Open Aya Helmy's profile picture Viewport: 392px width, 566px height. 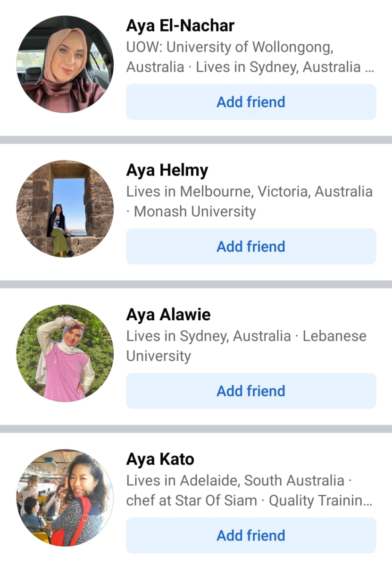(x=65, y=209)
